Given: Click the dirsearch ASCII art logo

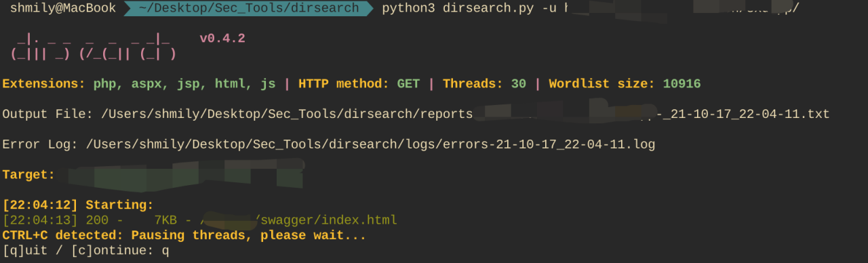Looking at the screenshot, I should click(x=94, y=47).
